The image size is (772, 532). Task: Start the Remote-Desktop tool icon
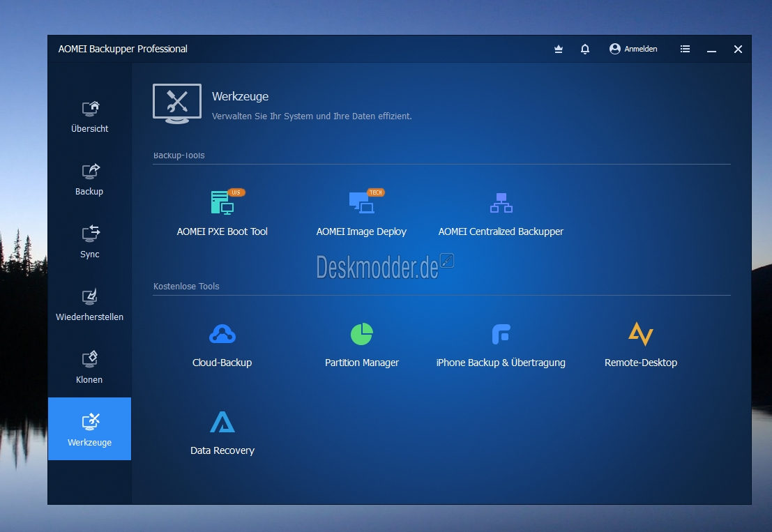(640, 334)
